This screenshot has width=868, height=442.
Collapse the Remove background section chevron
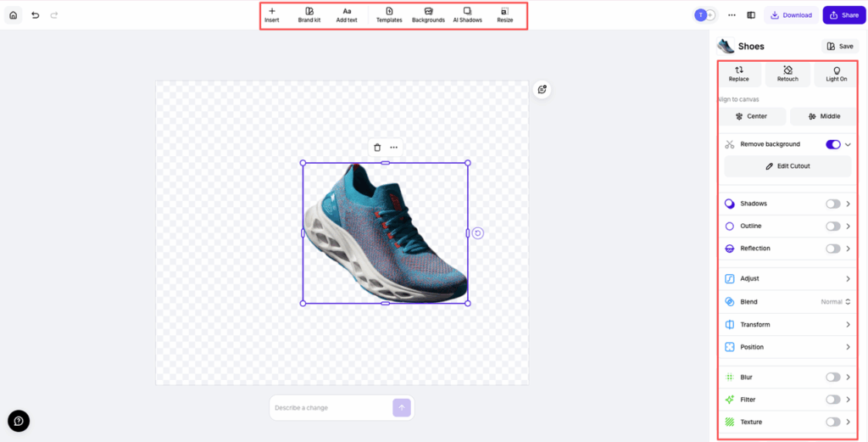[848, 144]
